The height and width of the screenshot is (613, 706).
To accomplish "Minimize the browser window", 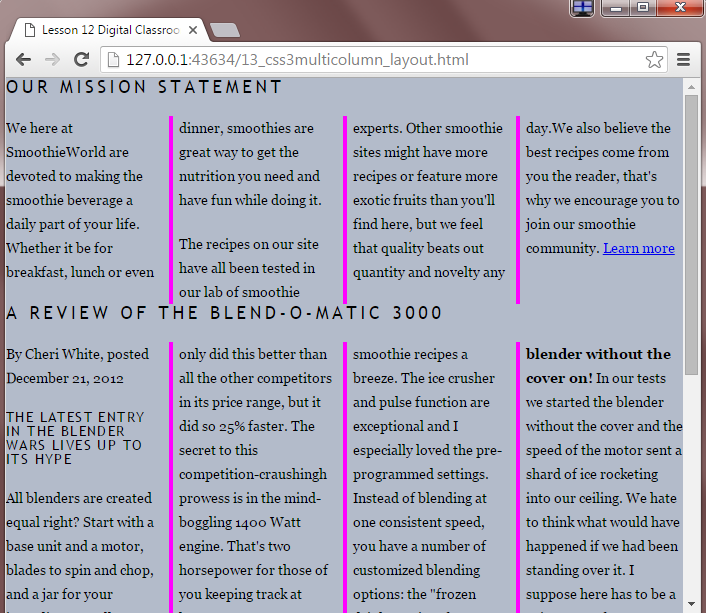I will [613, 8].
